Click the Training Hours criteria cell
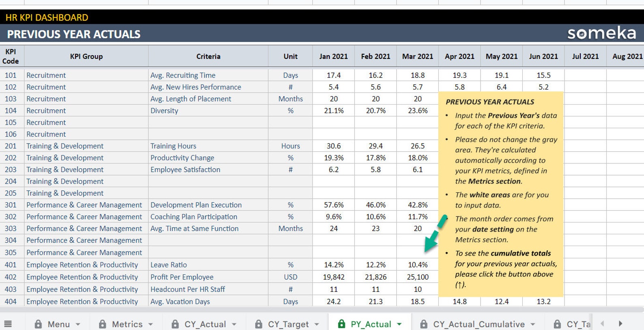The height and width of the screenshot is (330, 644). (x=208, y=146)
